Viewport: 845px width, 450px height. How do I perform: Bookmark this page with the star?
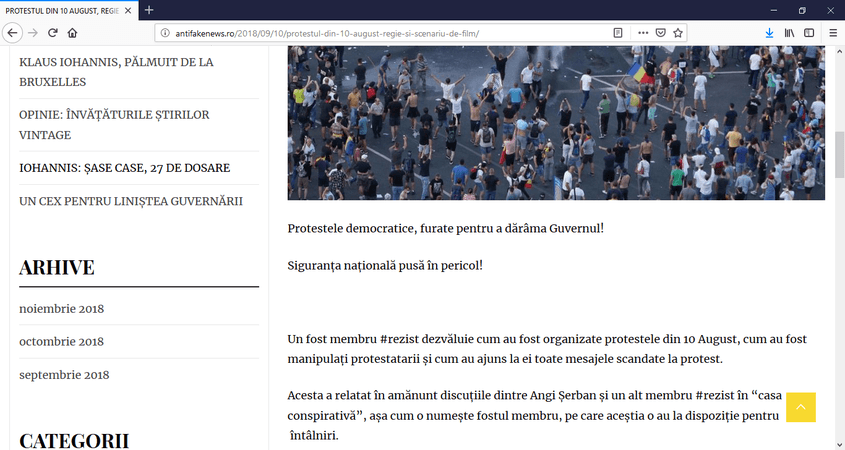[678, 33]
